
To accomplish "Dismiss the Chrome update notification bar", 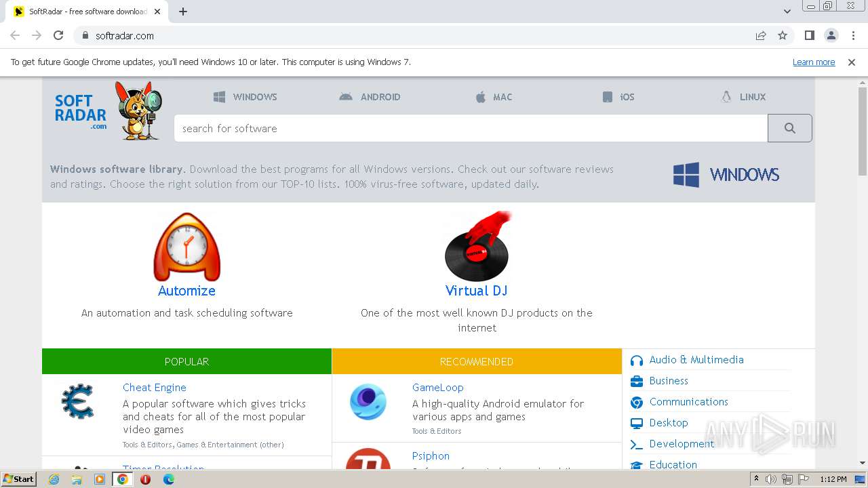I will (852, 62).
